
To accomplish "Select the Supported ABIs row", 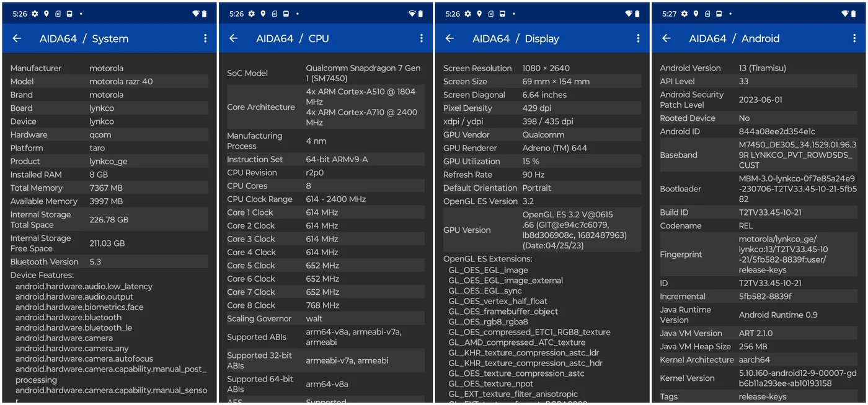I will (325, 337).
